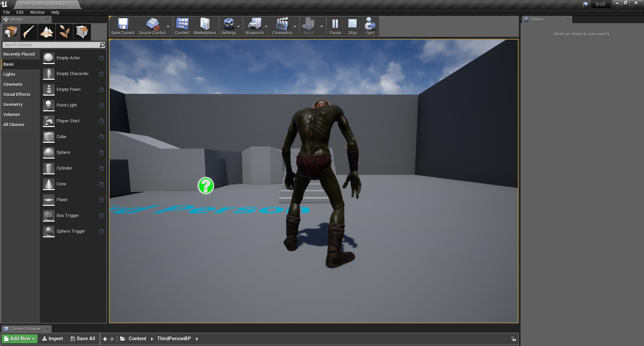The width and height of the screenshot is (644, 346).
Task: Select the Geometry Editing mode icon
Action: click(82, 32)
